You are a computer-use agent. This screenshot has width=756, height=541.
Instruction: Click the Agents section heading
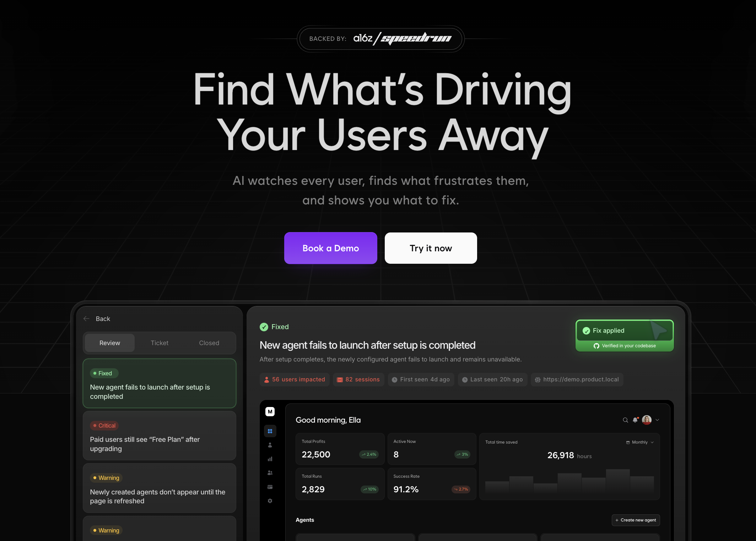click(x=305, y=520)
